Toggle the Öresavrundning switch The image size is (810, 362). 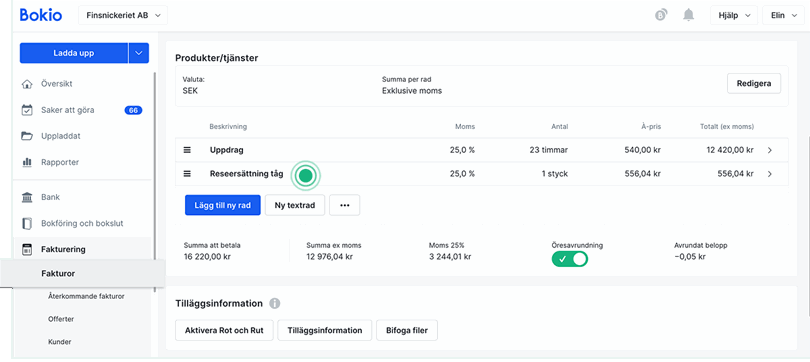[x=570, y=259]
